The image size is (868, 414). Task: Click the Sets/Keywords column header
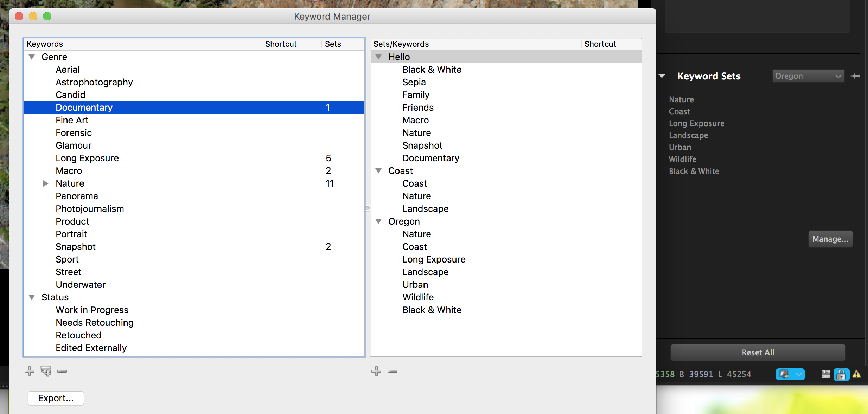[401, 44]
